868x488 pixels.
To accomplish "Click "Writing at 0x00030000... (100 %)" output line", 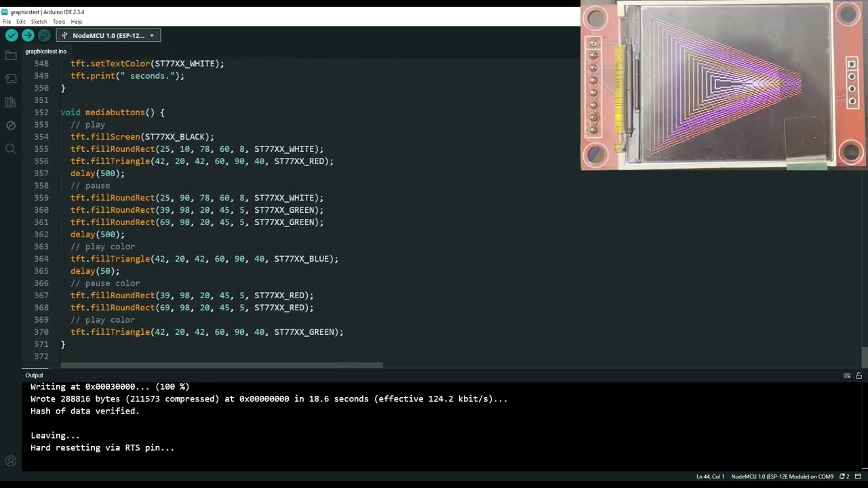I will pos(110,387).
